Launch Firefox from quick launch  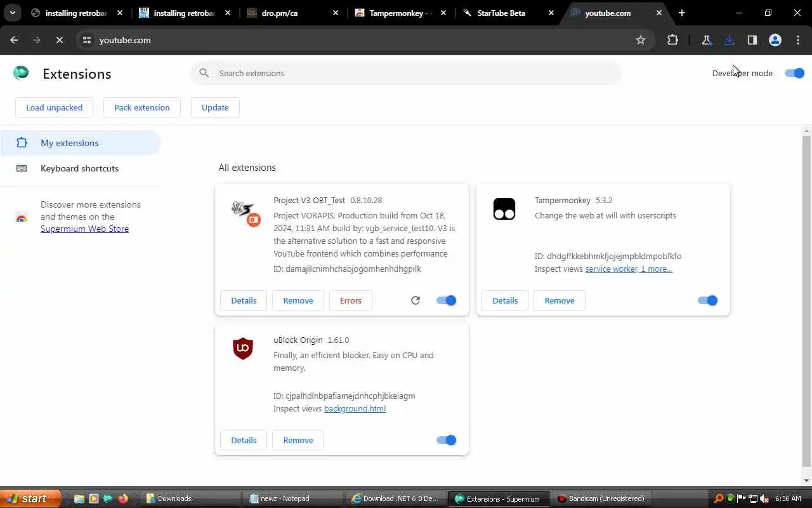122,498
